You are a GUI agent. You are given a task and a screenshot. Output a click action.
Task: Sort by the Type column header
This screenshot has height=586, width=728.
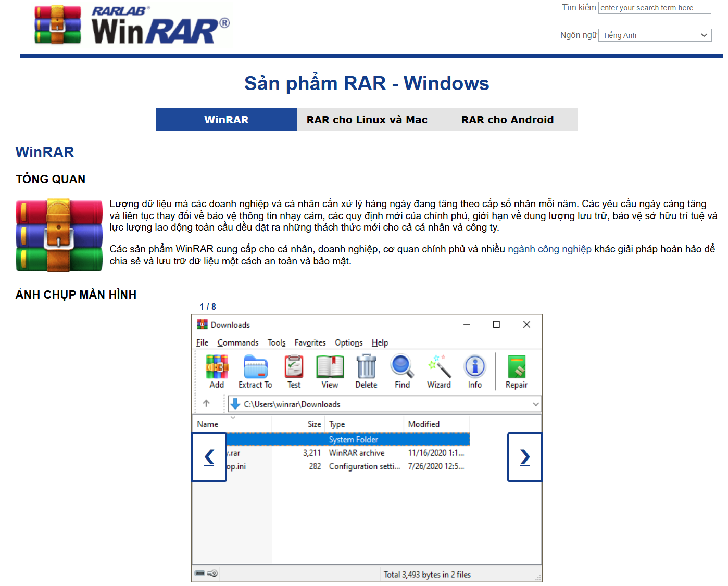pyautogui.click(x=365, y=424)
